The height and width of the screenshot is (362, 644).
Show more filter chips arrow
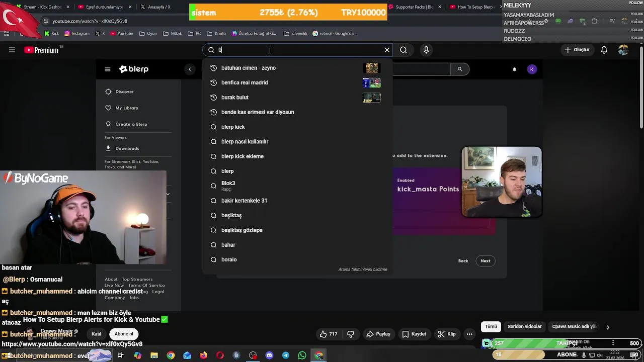(607, 327)
